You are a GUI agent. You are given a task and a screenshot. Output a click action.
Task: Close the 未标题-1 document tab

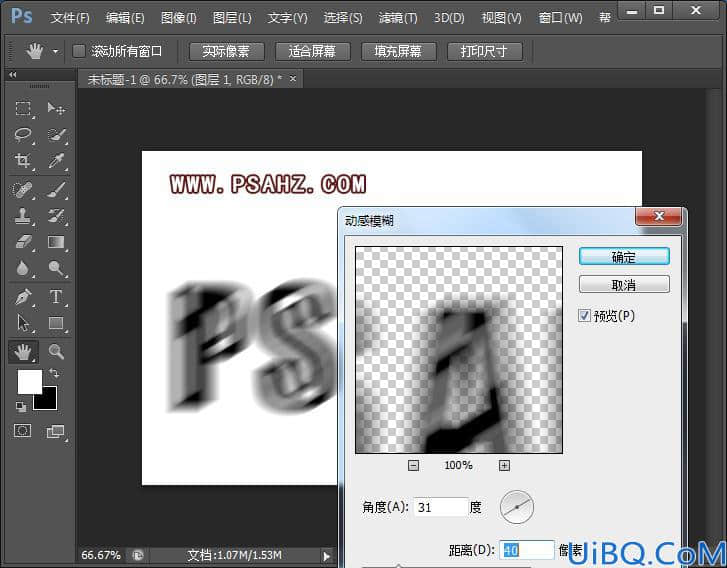pos(293,79)
